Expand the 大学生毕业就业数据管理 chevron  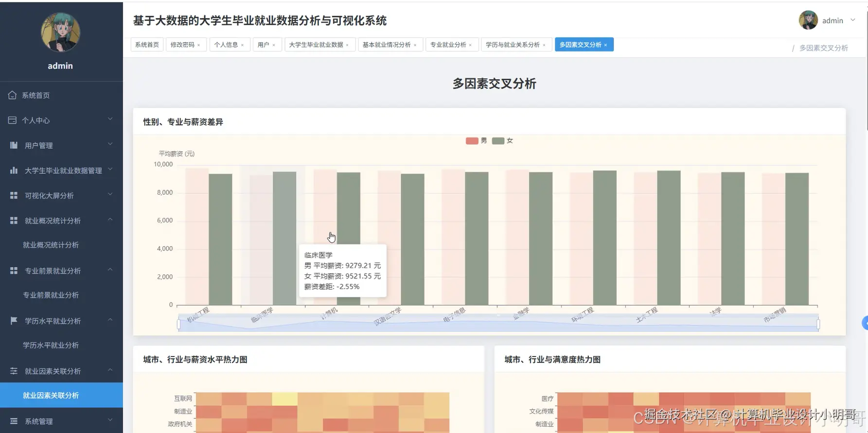click(110, 169)
